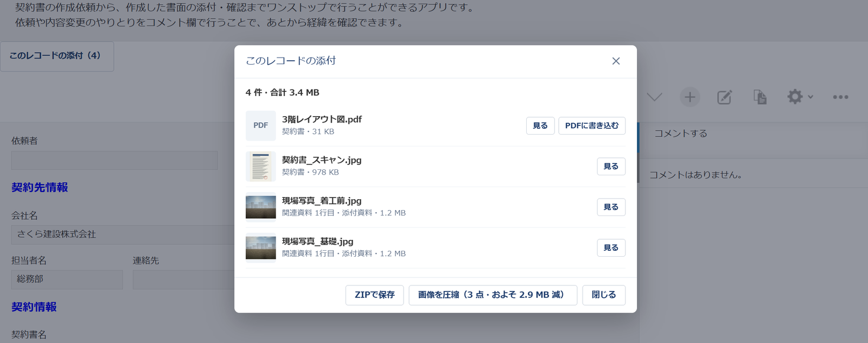
Task: Open 見る for 3階レイアウト図.pdf
Action: (x=540, y=126)
